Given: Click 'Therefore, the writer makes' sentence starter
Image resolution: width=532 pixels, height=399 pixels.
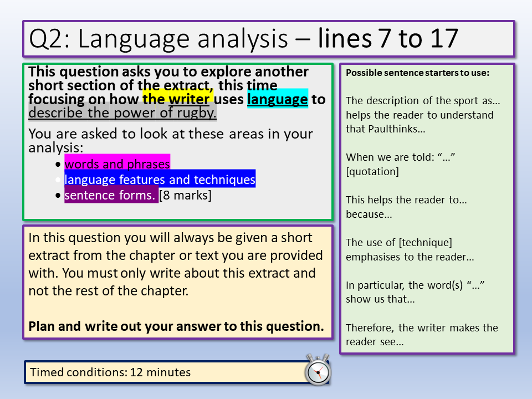Looking at the screenshot, I should click(x=422, y=328).
